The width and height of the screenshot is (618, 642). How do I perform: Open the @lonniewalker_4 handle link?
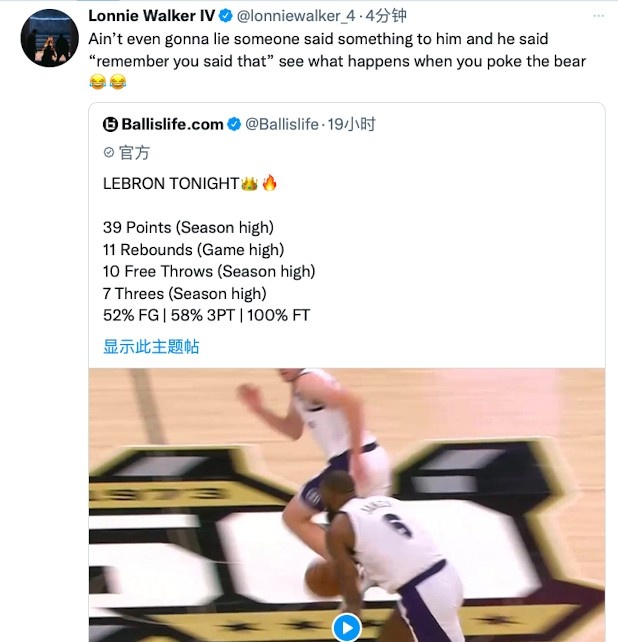pos(296,16)
